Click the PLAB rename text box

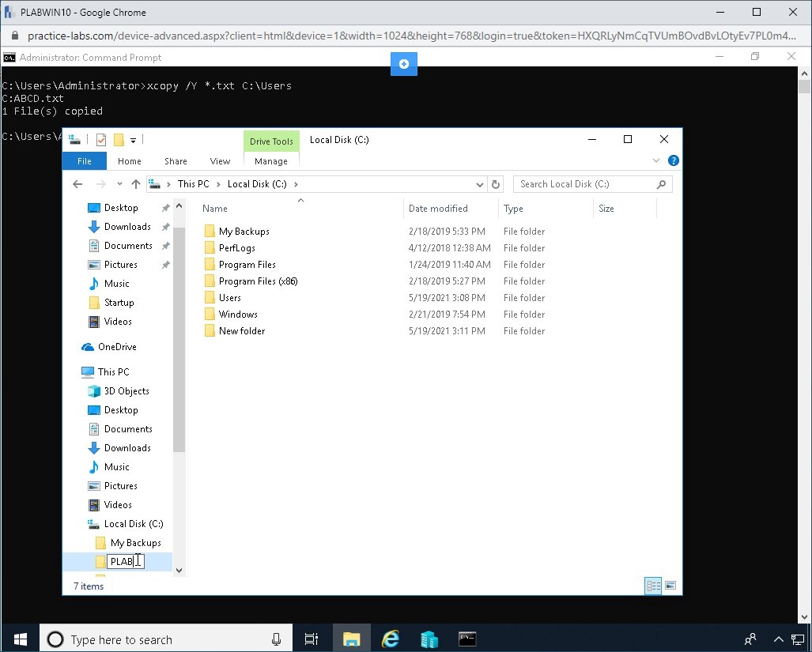pos(126,561)
